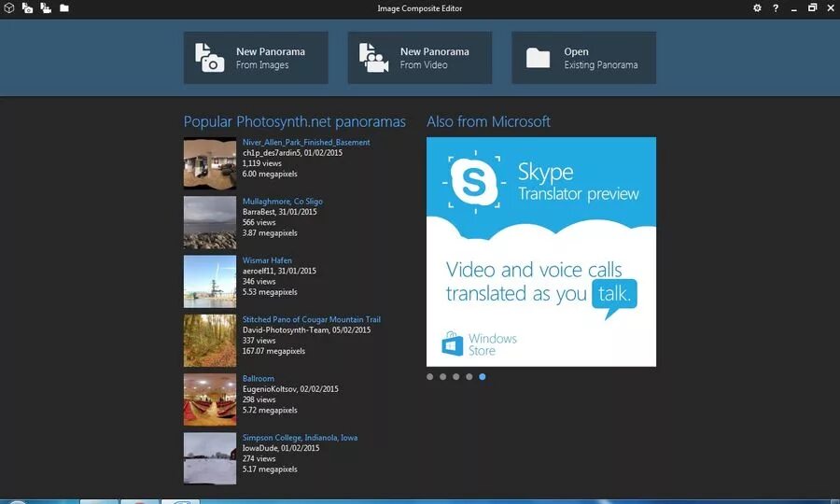
Task: Click 'BarraBest, 31/01/2015' author text
Action: 280,212
